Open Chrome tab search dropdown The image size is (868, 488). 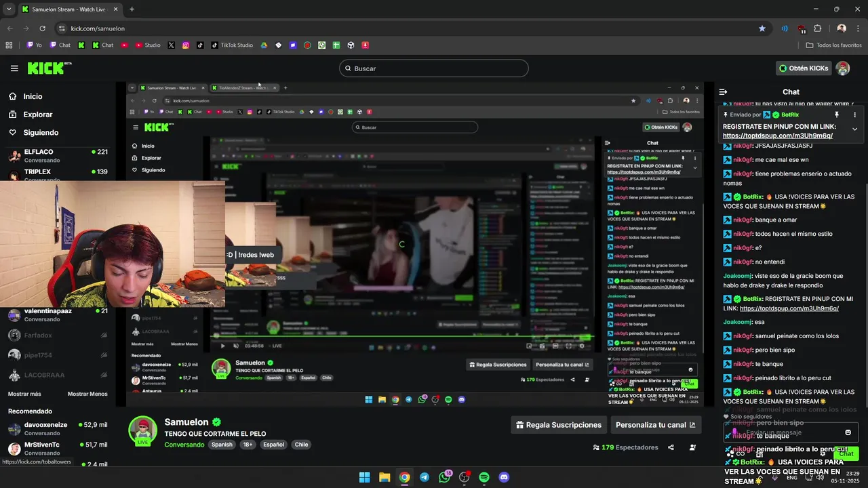9,9
